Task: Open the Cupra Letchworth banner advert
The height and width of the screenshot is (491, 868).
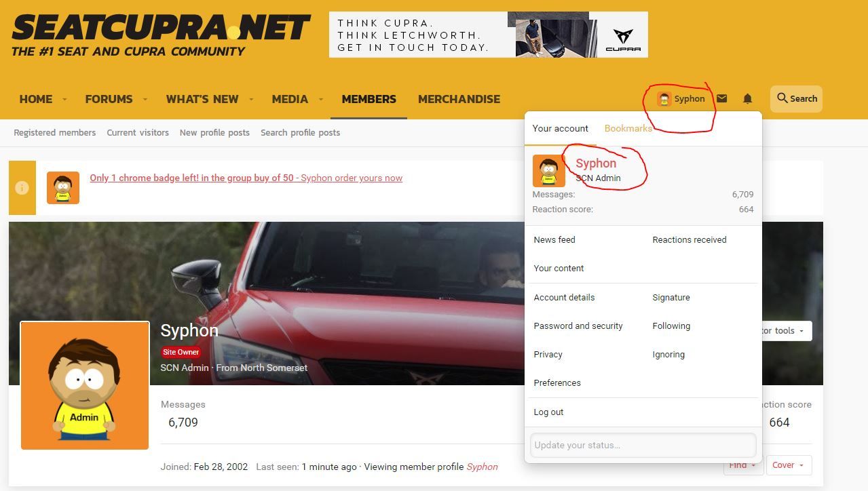Action: tap(489, 35)
